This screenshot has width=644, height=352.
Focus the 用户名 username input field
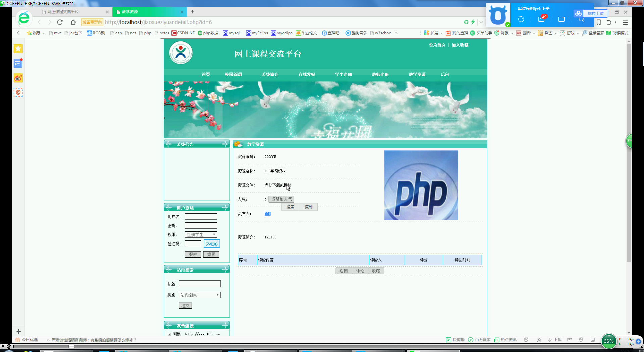201,217
